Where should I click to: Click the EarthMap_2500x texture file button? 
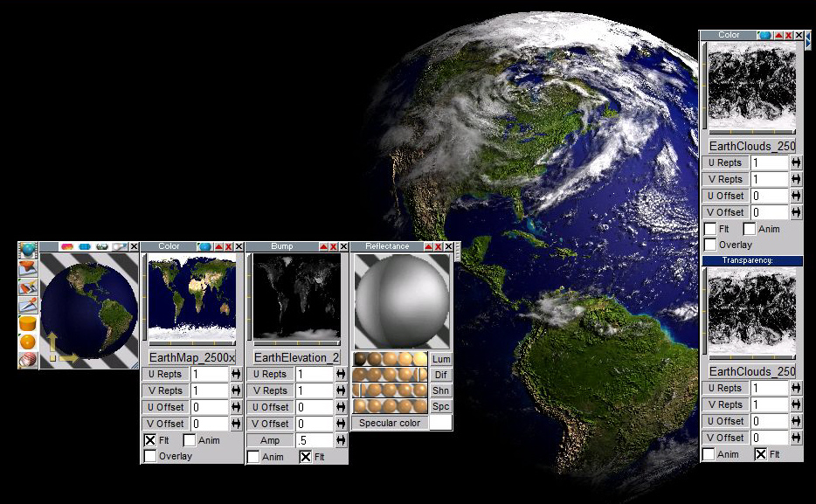(192, 357)
